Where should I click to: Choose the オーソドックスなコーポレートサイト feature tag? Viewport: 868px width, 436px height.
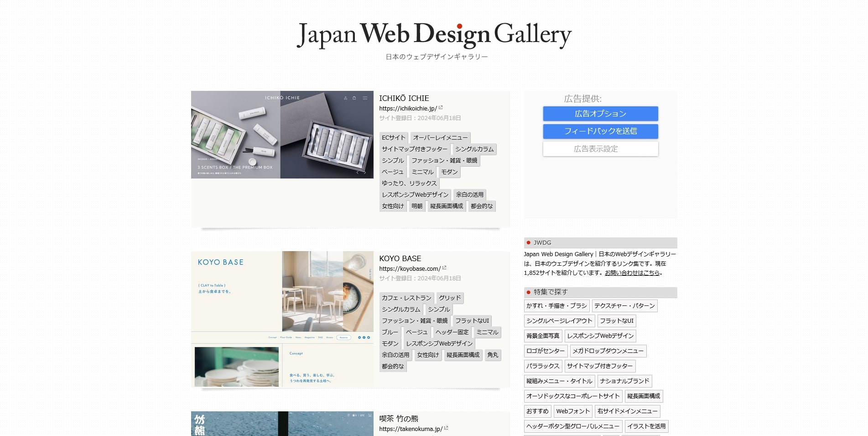(x=573, y=396)
